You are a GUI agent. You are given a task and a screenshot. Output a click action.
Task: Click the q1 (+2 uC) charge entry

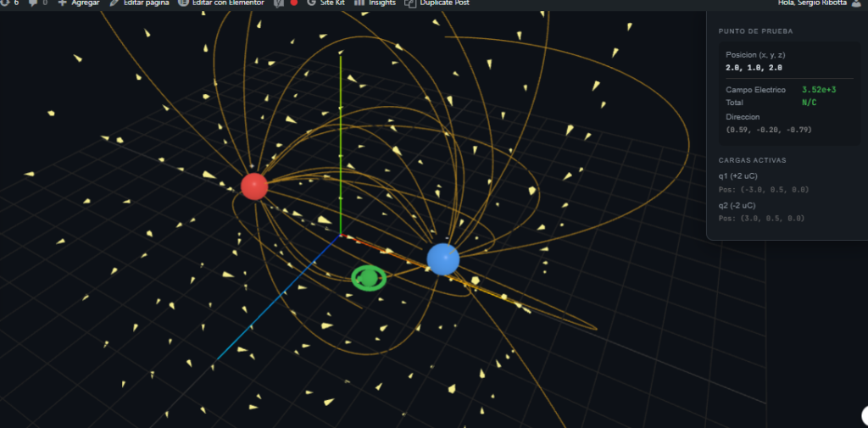pos(737,176)
